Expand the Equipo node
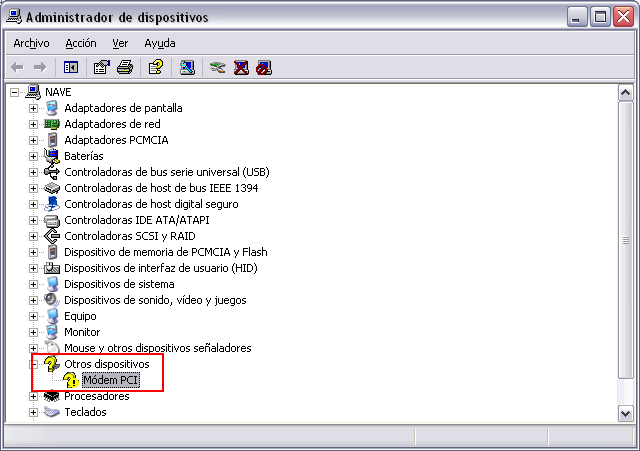The height and width of the screenshot is (451, 640). pos(33,316)
